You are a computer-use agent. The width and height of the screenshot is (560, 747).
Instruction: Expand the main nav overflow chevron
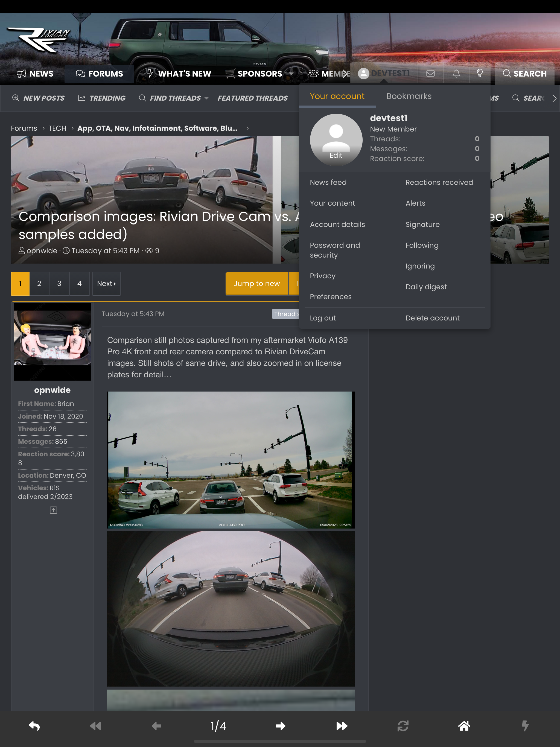(344, 74)
